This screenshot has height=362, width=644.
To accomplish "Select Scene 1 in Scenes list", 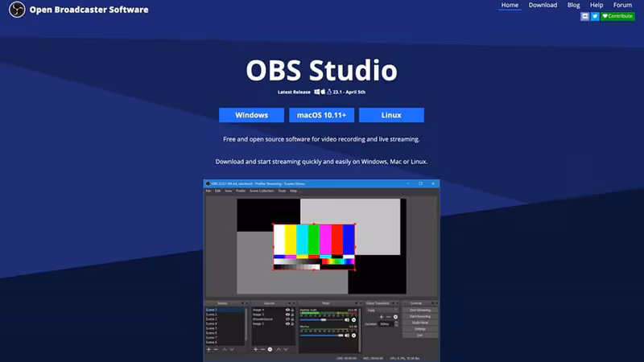I will pyautogui.click(x=225, y=310).
